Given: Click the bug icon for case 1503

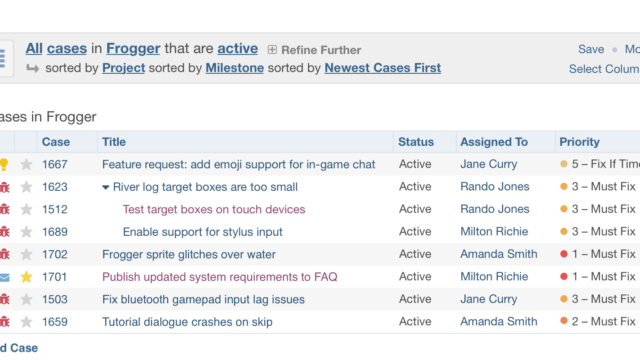Looking at the screenshot, I should pos(4,300).
